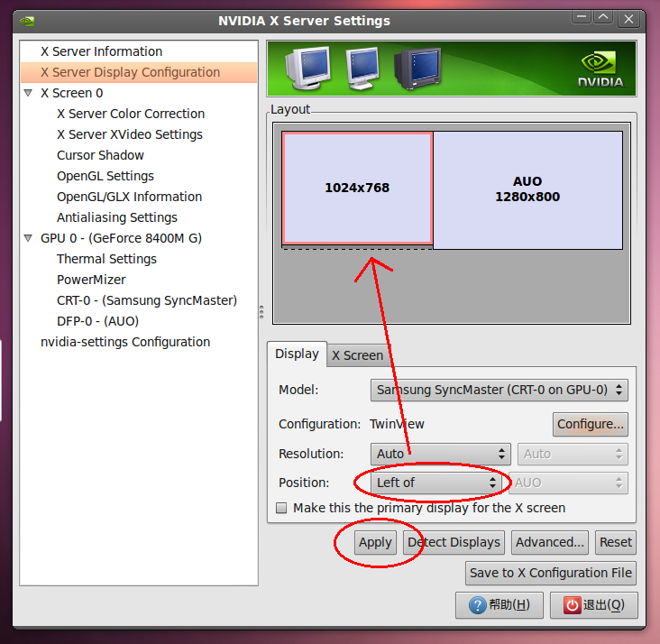Select the 1024x768 display in the layout

pos(357,188)
